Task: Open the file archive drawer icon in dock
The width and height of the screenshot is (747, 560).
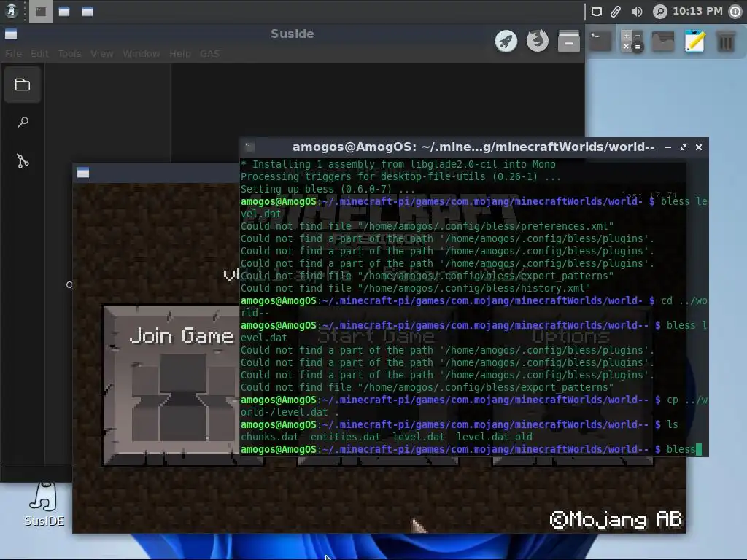Action: 569,41
